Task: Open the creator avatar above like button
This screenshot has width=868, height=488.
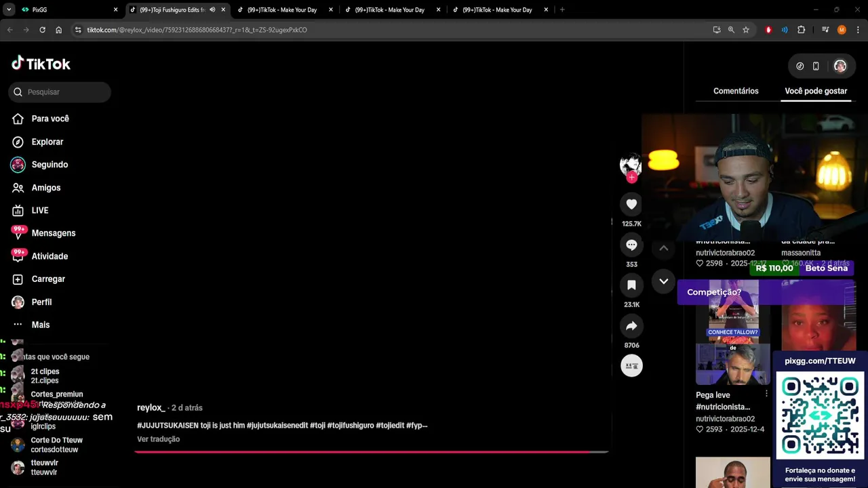Action: pyautogui.click(x=631, y=164)
